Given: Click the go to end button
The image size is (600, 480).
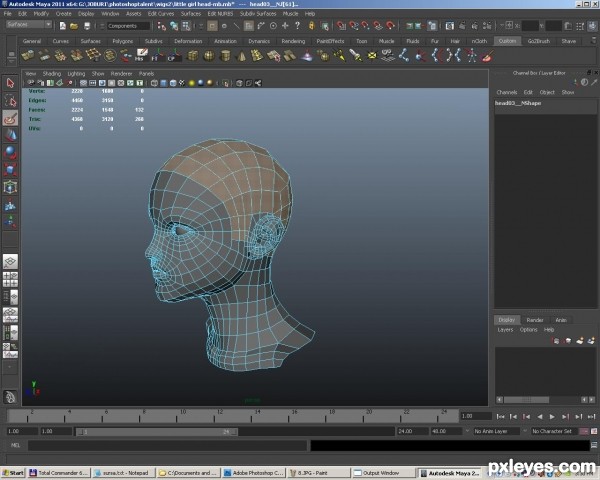Looking at the screenshot, I should pos(591,416).
